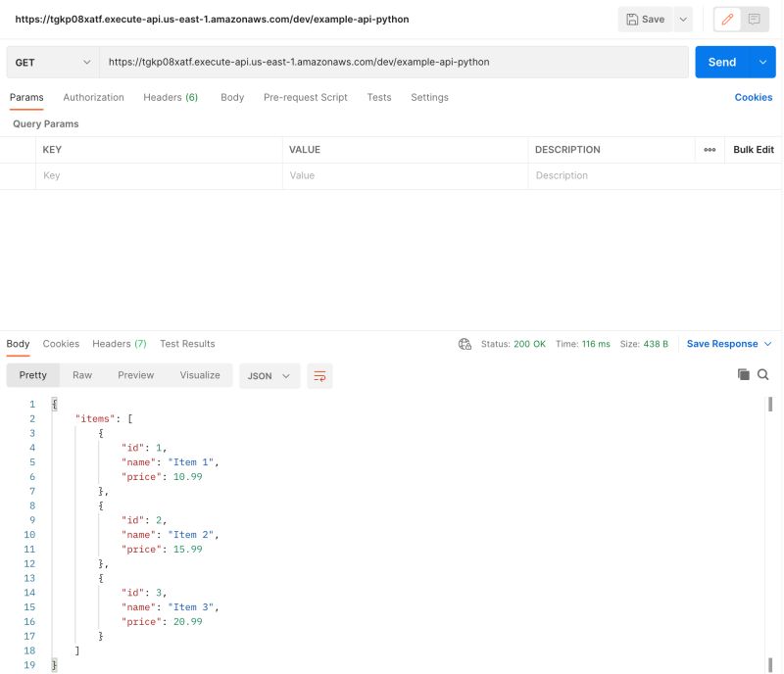
Task: Switch to the Pretty response view
Action: point(32,375)
